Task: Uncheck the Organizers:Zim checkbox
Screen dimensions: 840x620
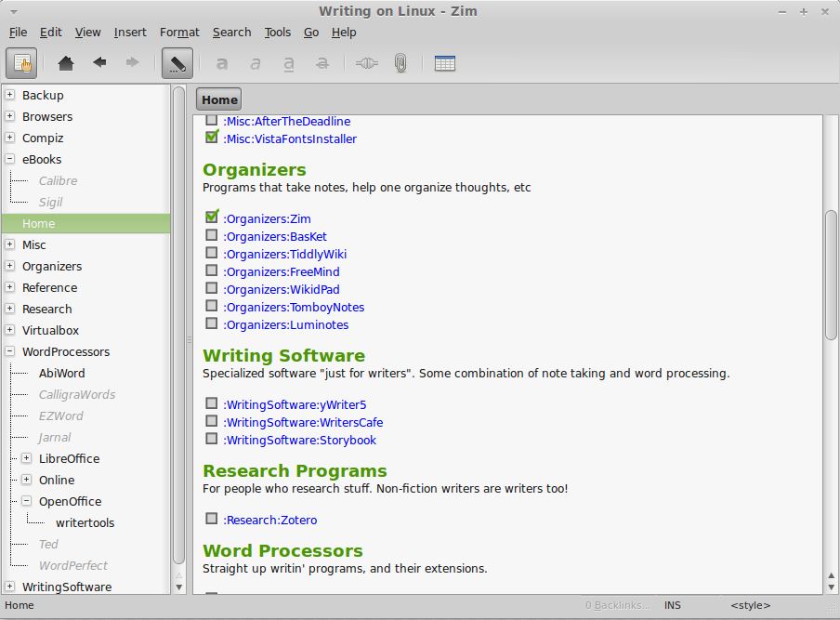Action: 212,217
